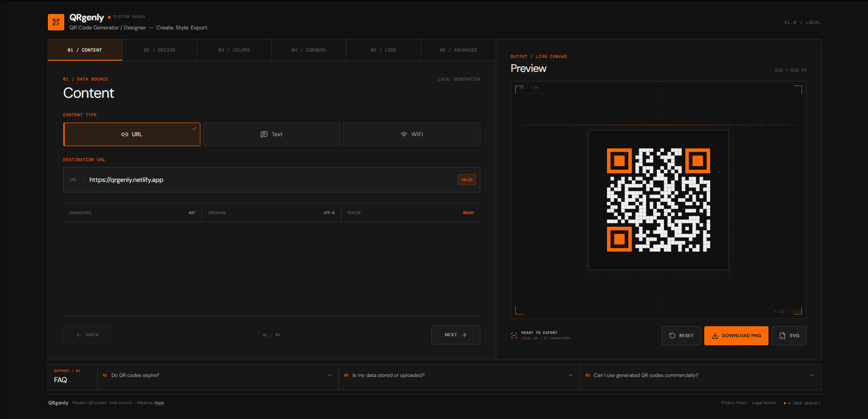Click the UTF-8 encoding value

[329, 213]
